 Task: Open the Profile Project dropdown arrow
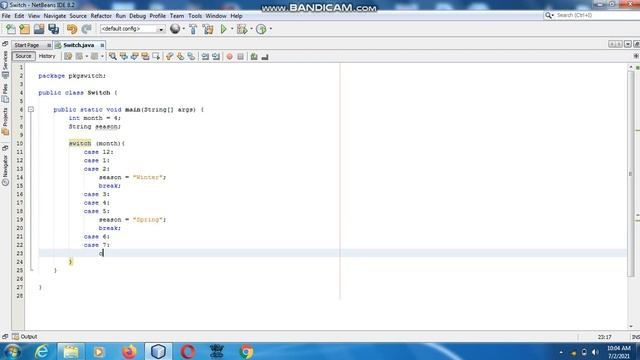click(271, 29)
